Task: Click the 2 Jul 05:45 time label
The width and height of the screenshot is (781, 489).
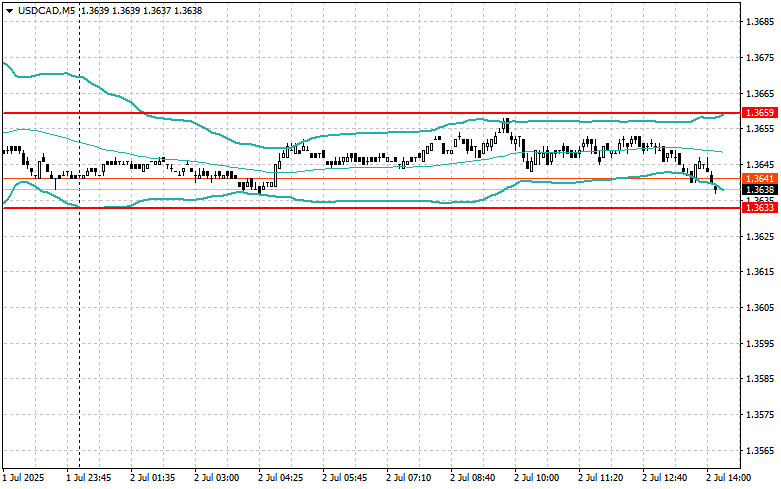Action: [x=344, y=478]
